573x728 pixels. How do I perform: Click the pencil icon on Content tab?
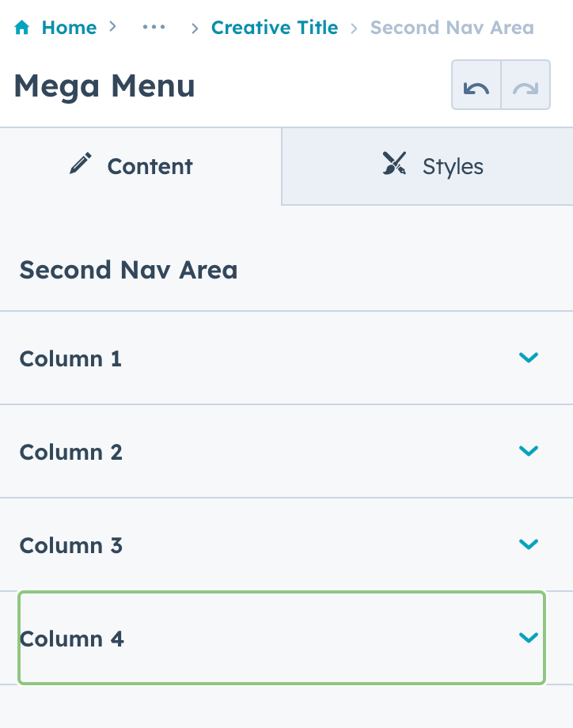point(80,165)
